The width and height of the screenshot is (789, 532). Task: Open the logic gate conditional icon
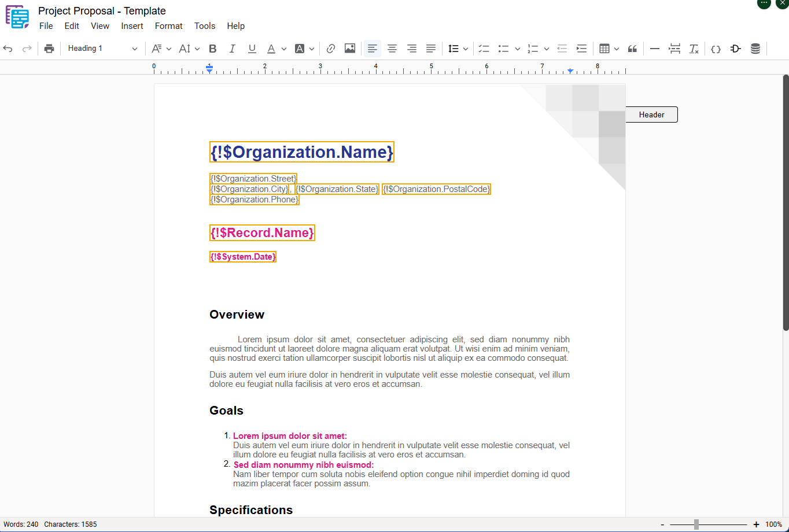736,49
